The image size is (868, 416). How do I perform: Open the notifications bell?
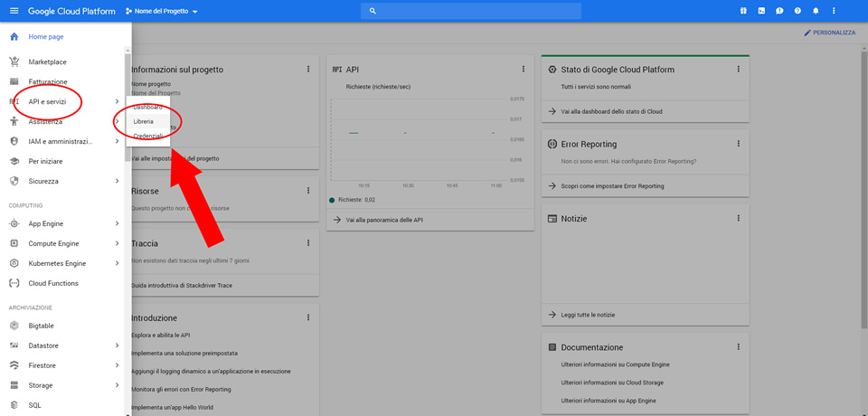[x=816, y=11]
